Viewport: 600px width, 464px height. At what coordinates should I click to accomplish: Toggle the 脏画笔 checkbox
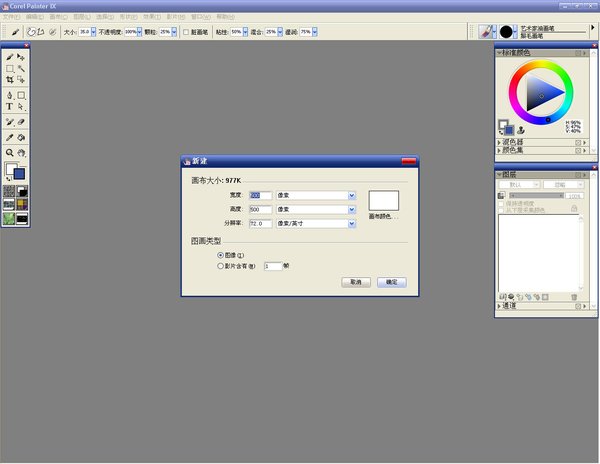pos(186,32)
